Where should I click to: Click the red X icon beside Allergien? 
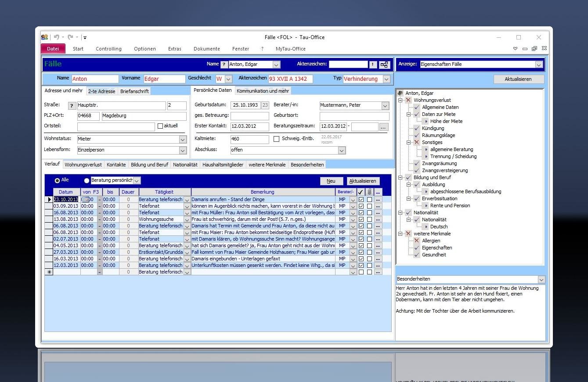[417, 241]
